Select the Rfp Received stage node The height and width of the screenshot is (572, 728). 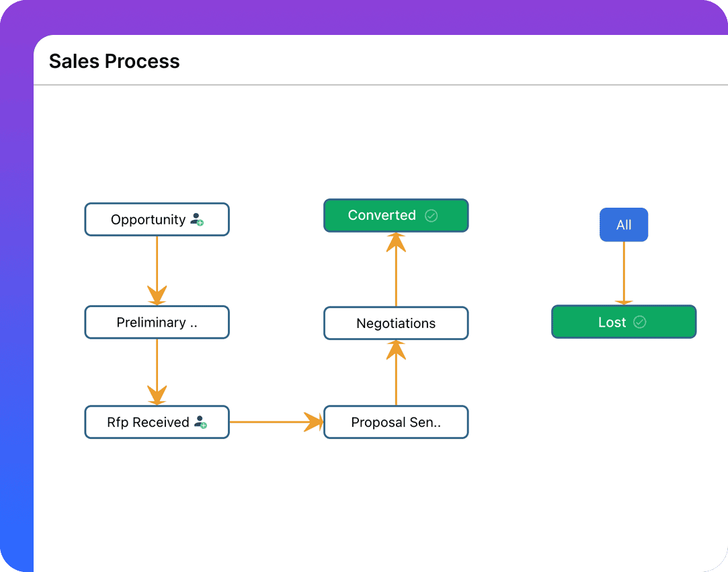point(157,422)
